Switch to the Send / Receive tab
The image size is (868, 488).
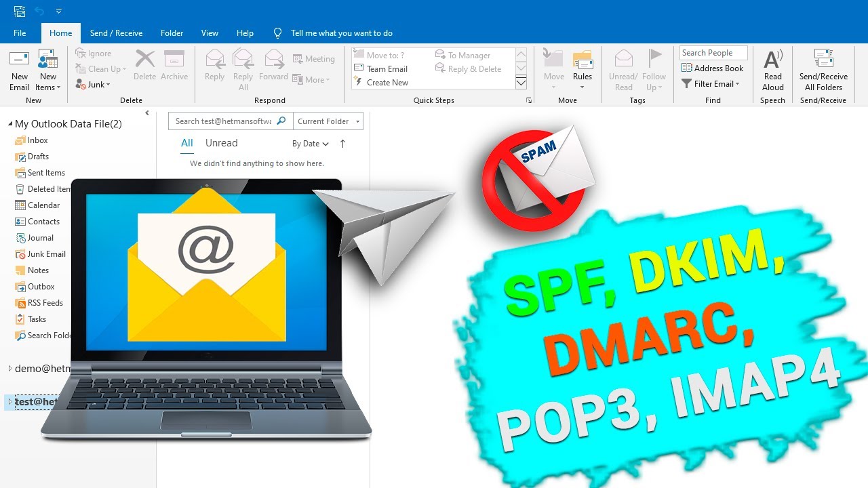[116, 33]
